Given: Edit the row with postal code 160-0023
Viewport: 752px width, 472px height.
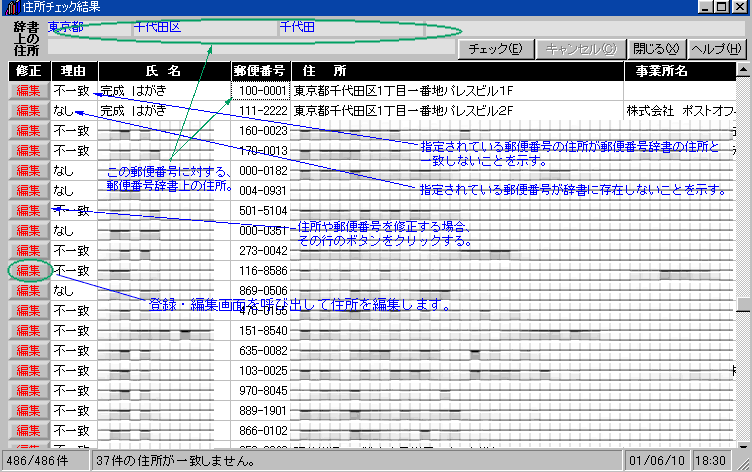Looking at the screenshot, I should tap(28, 130).
